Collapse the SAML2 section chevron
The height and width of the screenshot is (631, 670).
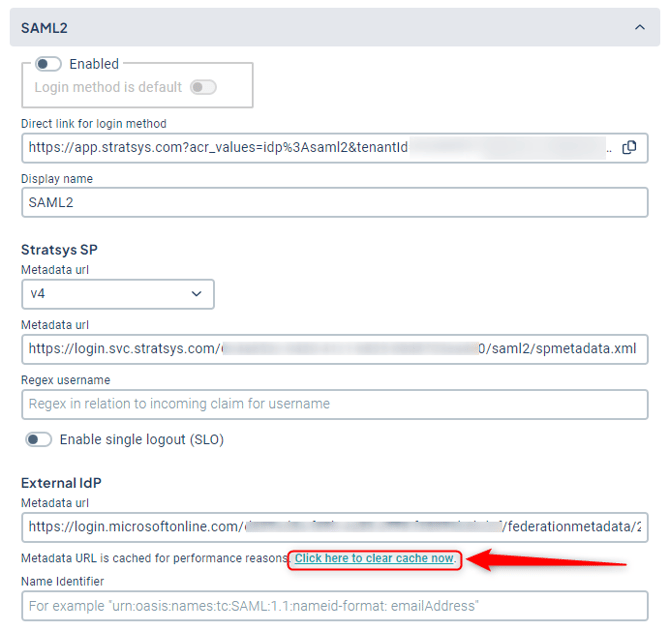click(x=640, y=27)
